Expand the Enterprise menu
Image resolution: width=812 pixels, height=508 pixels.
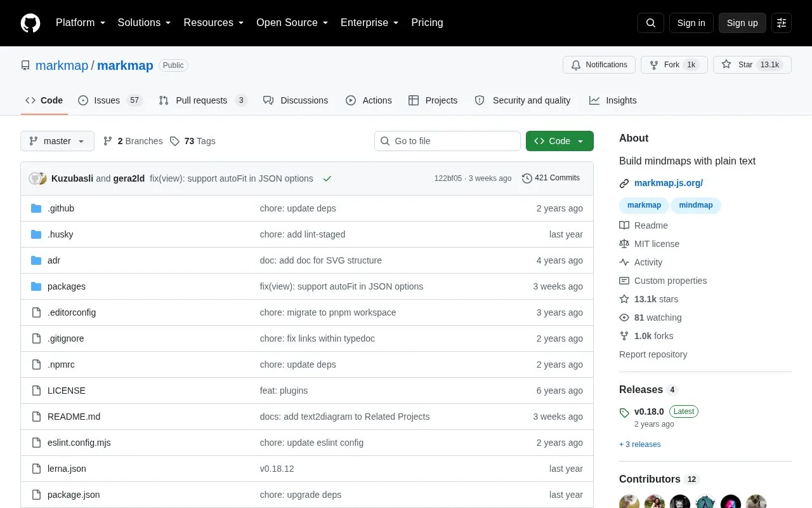pos(370,23)
